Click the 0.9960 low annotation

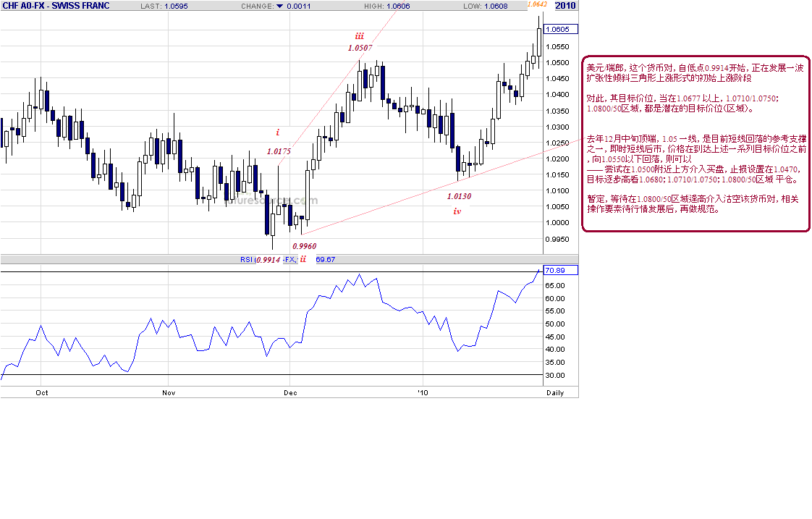click(305, 247)
